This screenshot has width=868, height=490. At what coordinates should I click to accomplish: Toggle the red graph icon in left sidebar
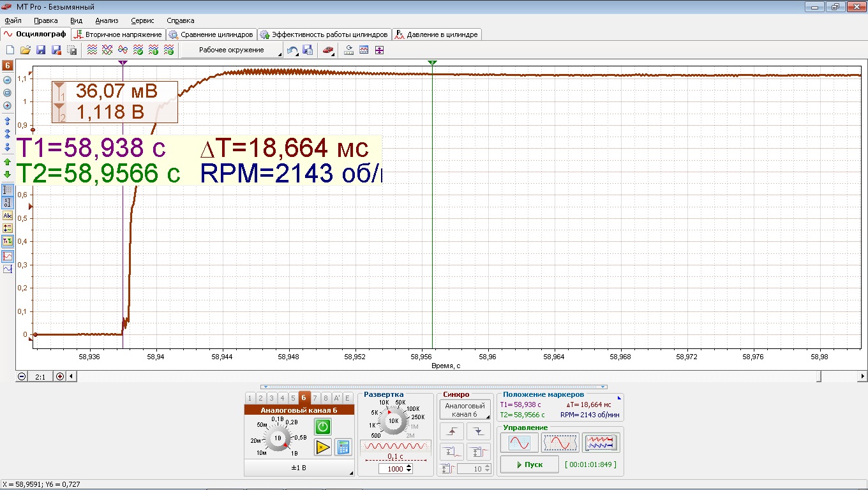(8, 256)
